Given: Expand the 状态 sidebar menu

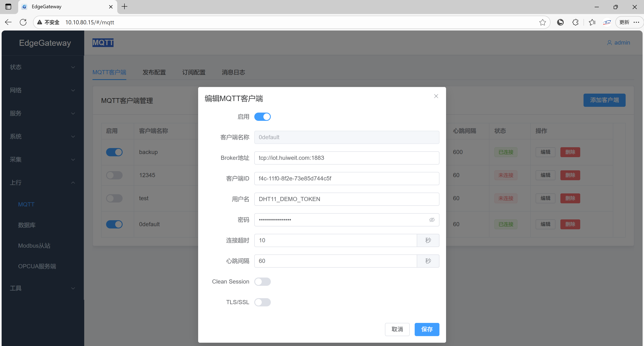Looking at the screenshot, I should (x=43, y=67).
